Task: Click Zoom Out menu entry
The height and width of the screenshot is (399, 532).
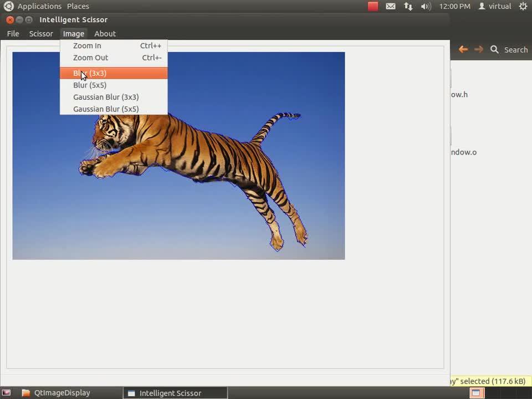Action: 90,58
